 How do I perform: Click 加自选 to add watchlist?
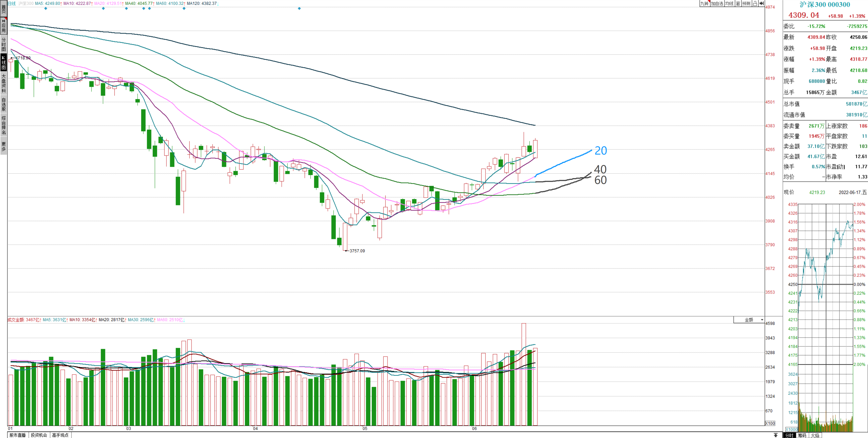(717, 3)
